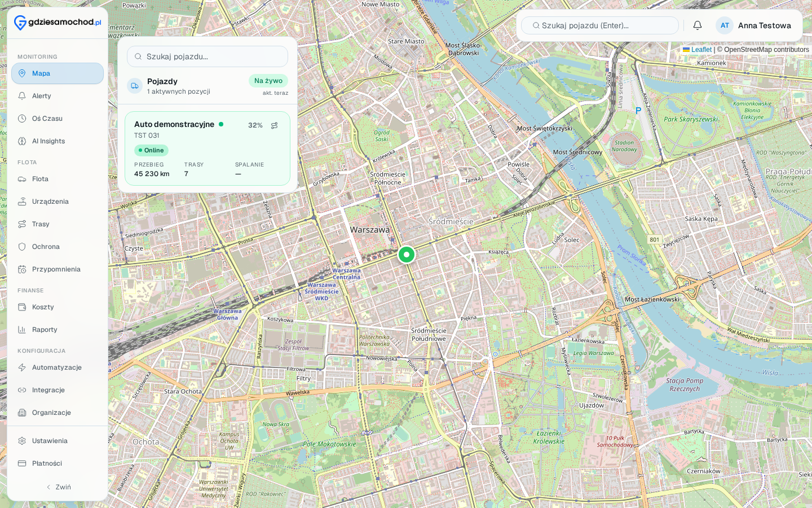
Task: Click the Urządzenia device icon
Action: coord(22,202)
